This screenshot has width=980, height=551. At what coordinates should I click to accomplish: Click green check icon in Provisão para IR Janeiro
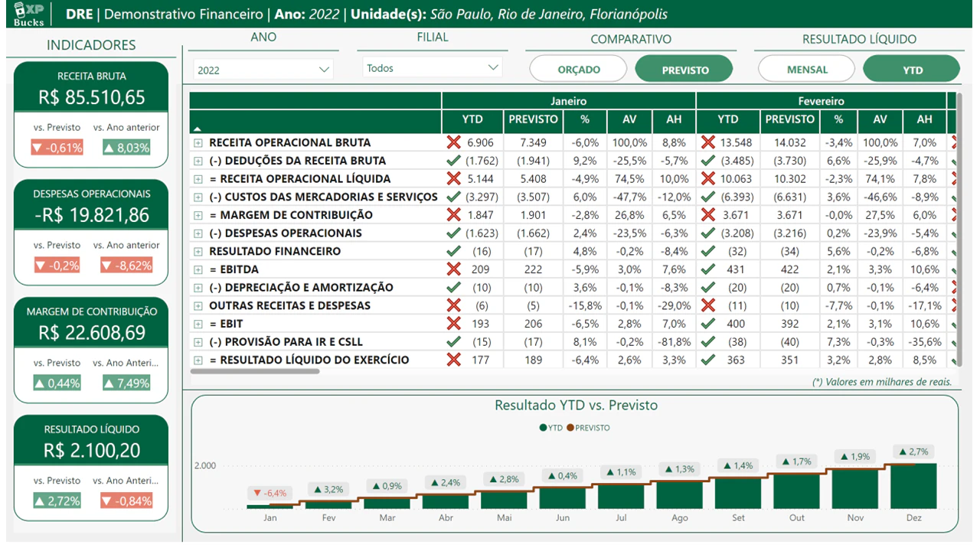454,341
